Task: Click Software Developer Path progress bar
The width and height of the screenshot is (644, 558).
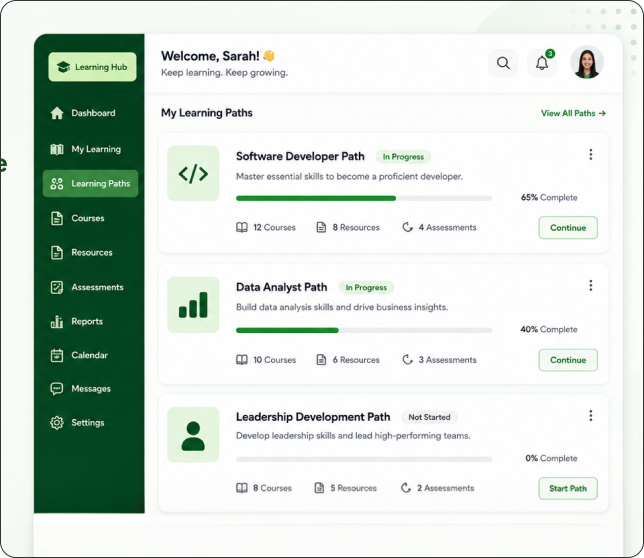Action: click(x=364, y=198)
